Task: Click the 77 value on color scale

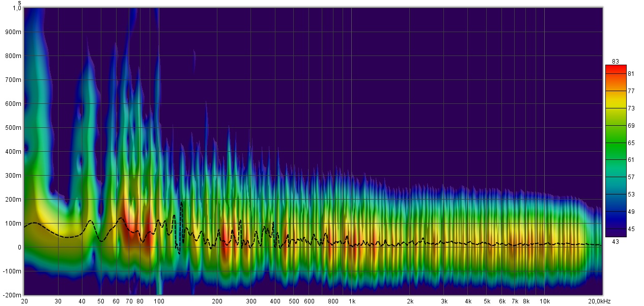Action: click(631, 91)
